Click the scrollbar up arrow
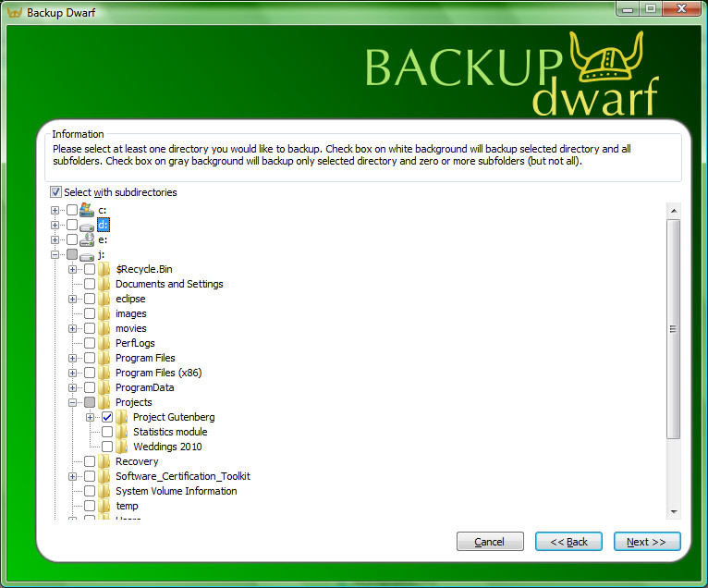708x588 pixels. pos(674,211)
